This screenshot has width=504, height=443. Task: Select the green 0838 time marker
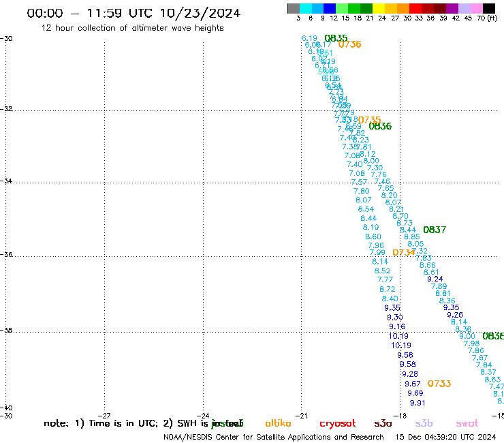point(493,336)
